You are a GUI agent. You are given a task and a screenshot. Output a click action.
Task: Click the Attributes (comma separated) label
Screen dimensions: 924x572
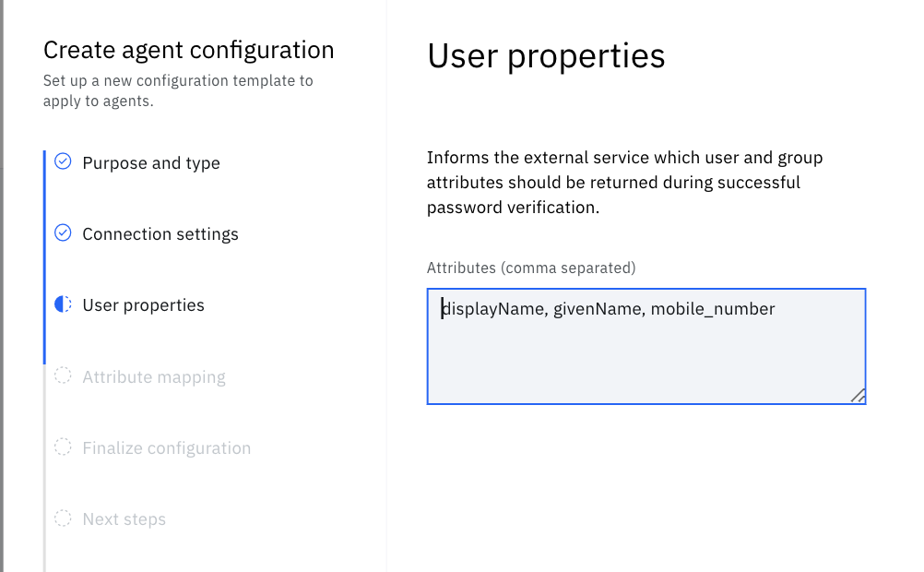coord(531,268)
